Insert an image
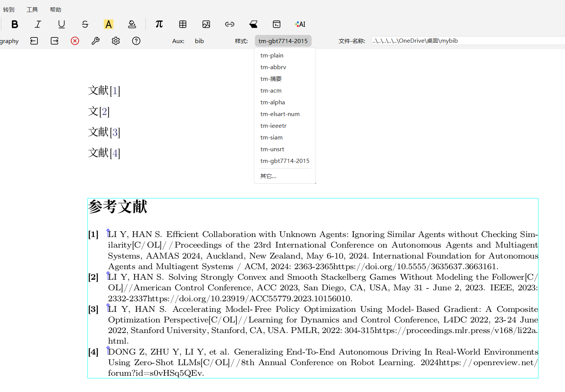 (206, 24)
